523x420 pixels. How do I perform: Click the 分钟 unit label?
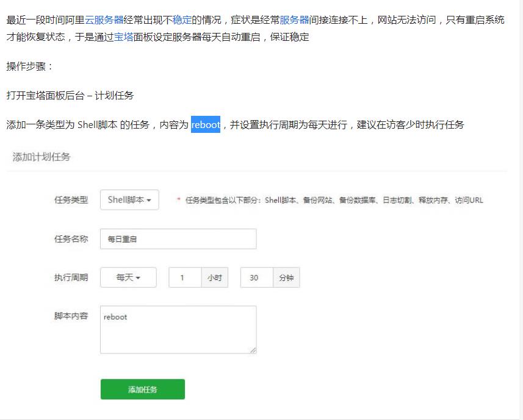tap(286, 277)
